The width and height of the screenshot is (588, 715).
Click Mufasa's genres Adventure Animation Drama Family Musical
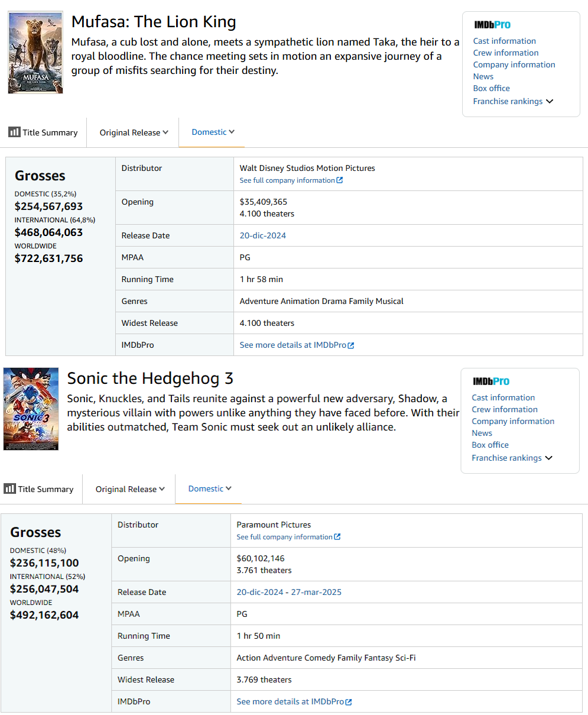tap(321, 301)
